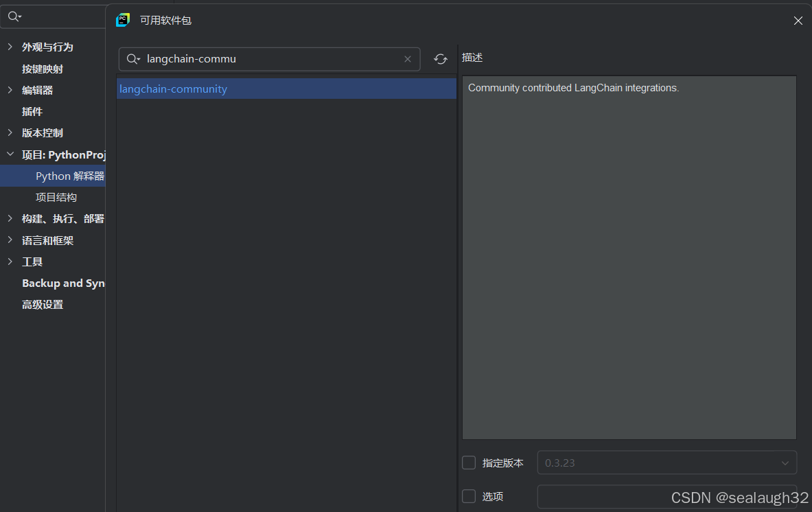Open 插件 settings page
The width and height of the screenshot is (812, 512).
32,111
